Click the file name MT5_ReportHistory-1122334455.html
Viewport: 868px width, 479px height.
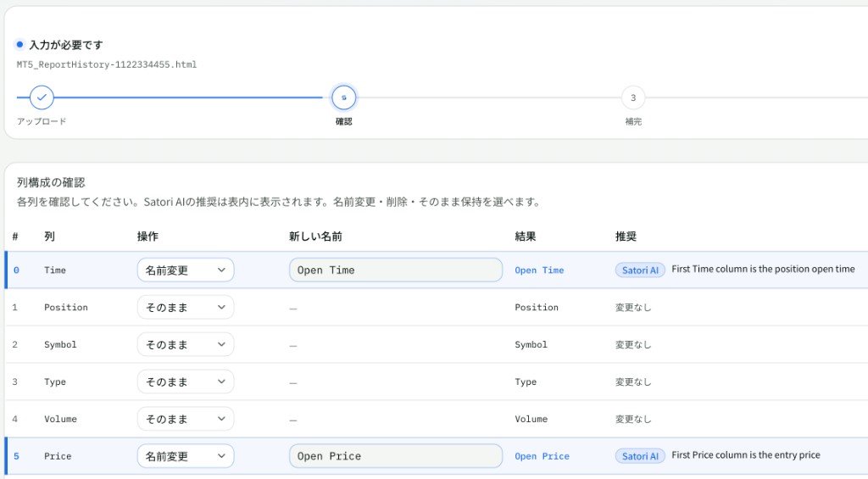107,64
